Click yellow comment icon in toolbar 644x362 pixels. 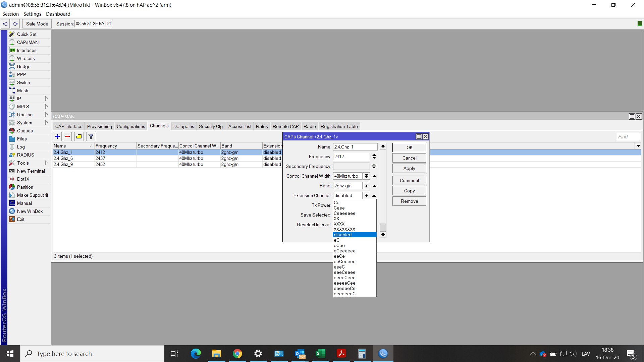[79, 136]
